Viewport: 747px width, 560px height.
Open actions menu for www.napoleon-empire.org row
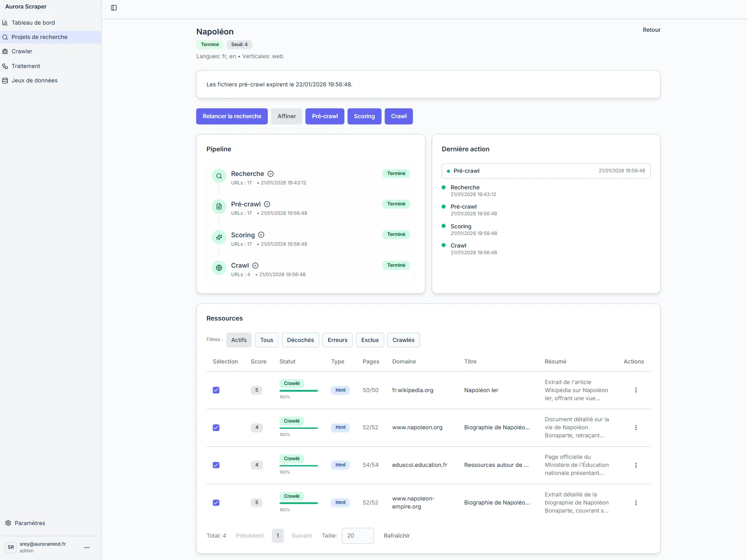coord(635,503)
